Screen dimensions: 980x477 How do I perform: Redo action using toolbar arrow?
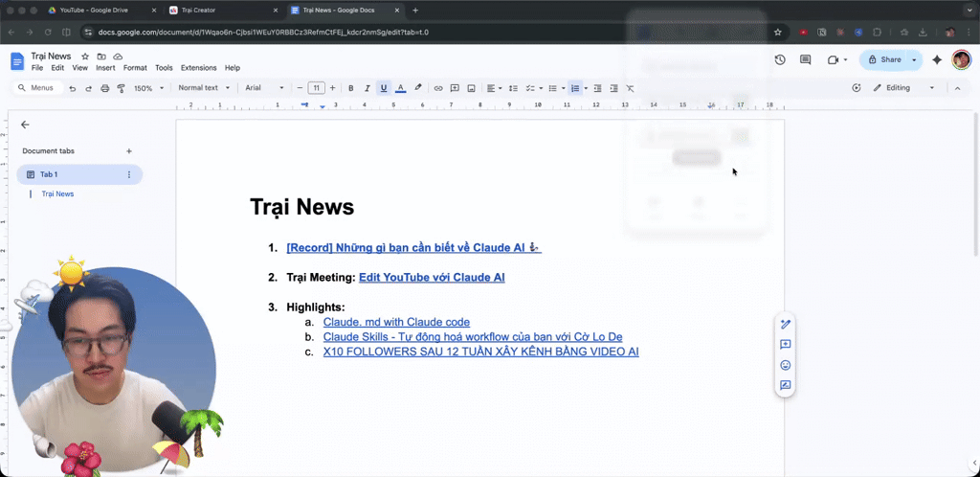pos(89,88)
